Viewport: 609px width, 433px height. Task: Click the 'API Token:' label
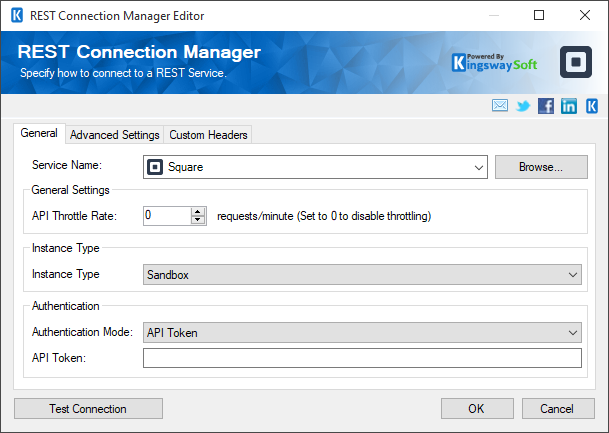[x=59, y=358]
